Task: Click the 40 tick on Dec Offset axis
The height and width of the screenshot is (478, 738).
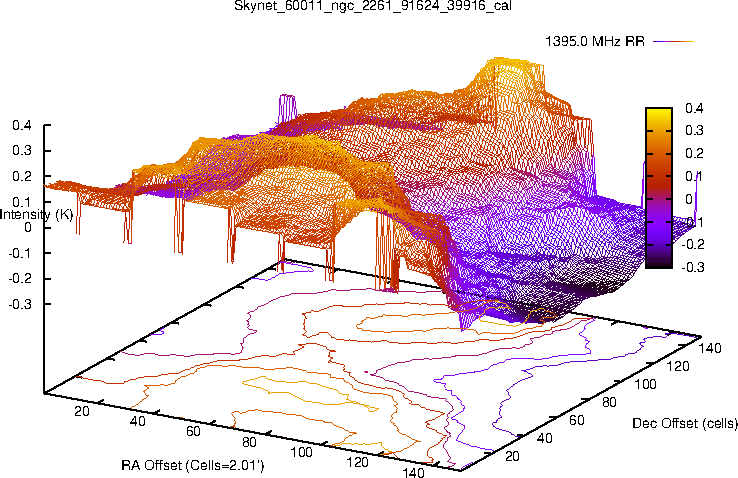Action: [545, 438]
